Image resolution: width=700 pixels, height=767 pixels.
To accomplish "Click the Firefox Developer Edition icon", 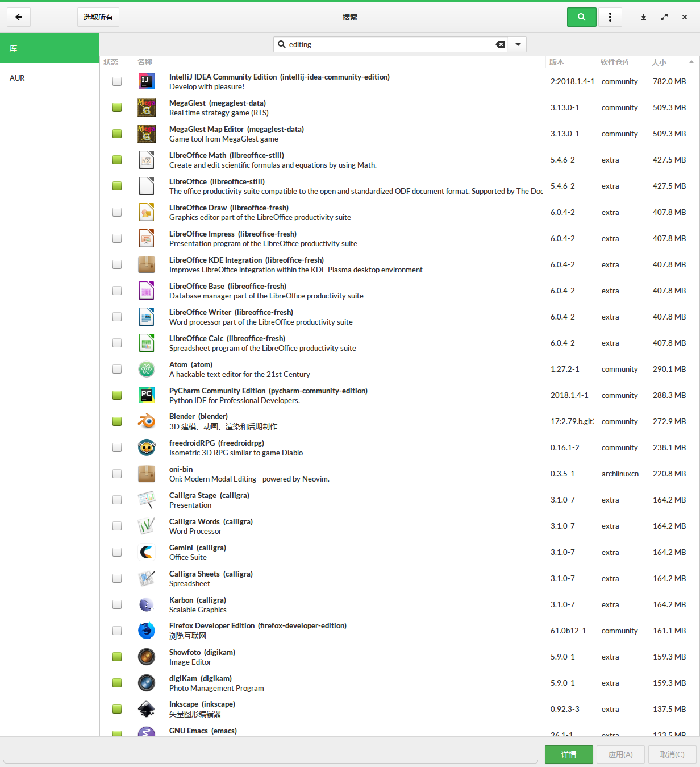I will click(147, 631).
